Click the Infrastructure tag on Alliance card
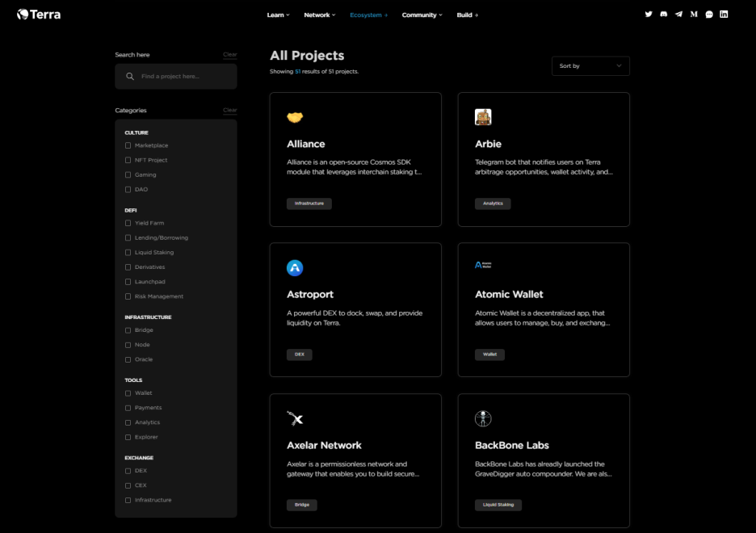Image resolution: width=756 pixels, height=533 pixels. pyautogui.click(x=309, y=204)
